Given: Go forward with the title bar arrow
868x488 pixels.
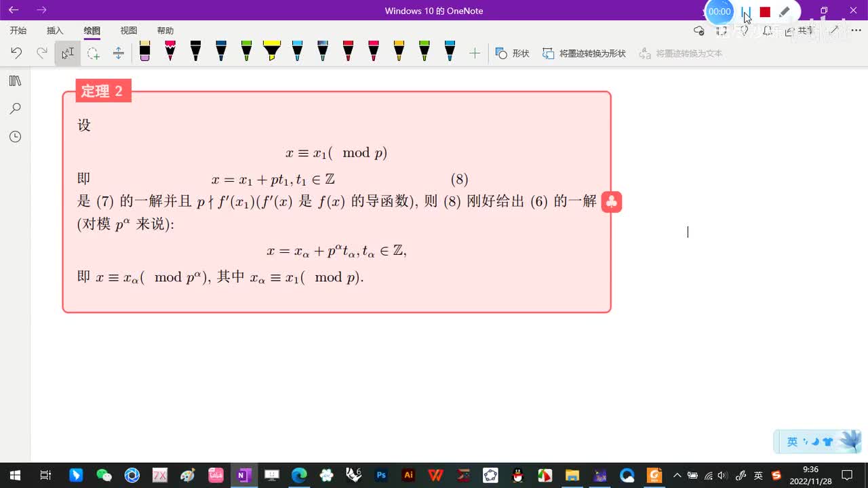Looking at the screenshot, I should [x=42, y=10].
